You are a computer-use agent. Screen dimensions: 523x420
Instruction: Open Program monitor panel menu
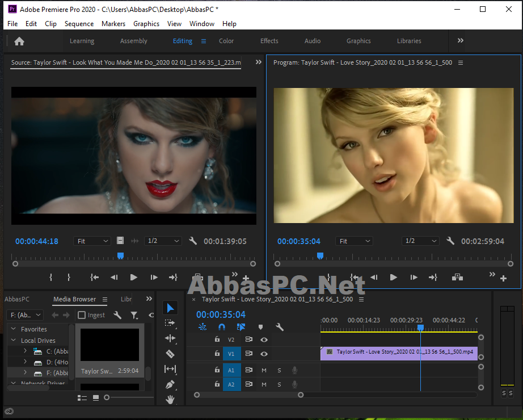pyautogui.click(x=461, y=63)
